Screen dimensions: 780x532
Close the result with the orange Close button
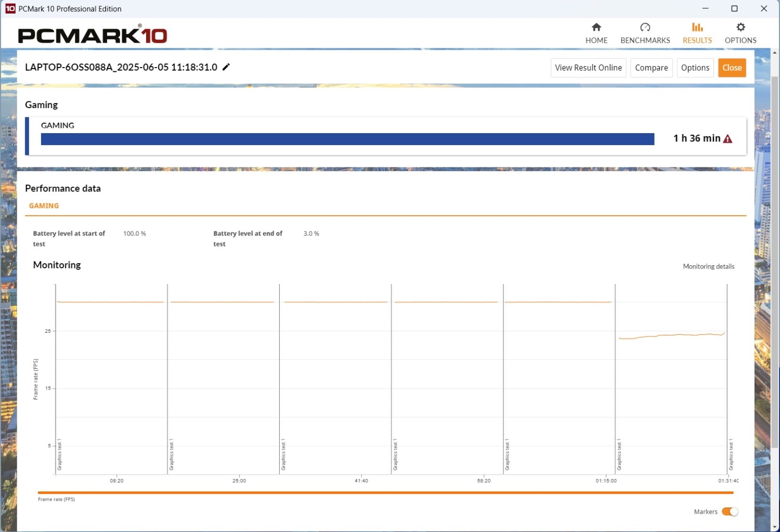pos(732,68)
